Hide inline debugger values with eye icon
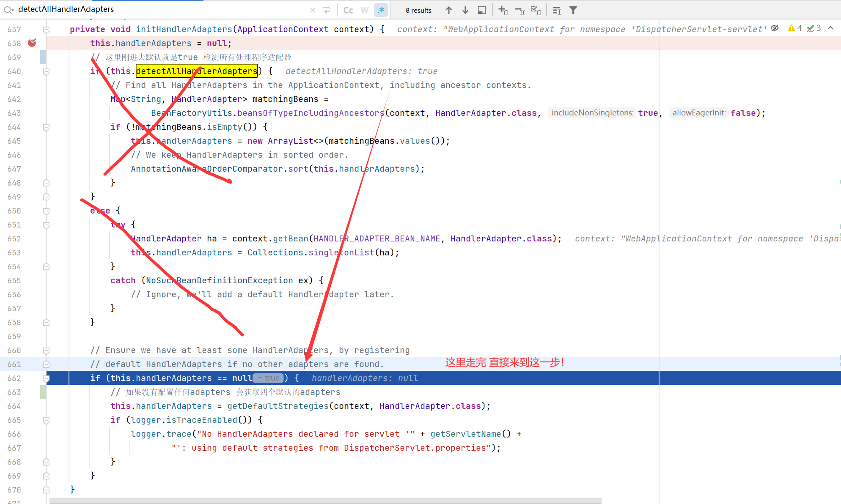The width and height of the screenshot is (841, 504). coord(775,28)
